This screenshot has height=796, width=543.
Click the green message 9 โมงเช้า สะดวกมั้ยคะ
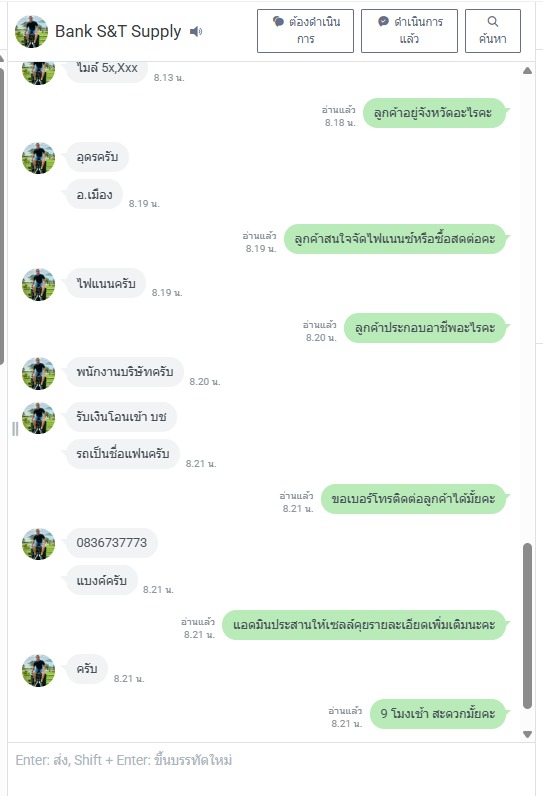tap(438, 714)
